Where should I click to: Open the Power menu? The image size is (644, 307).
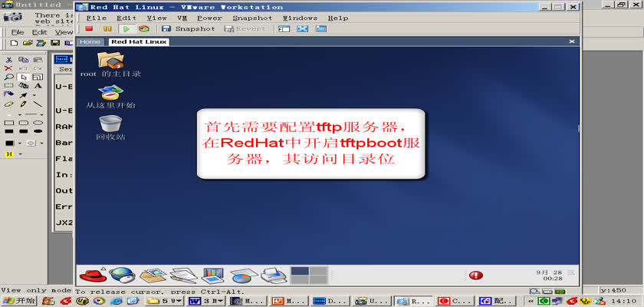pos(209,18)
